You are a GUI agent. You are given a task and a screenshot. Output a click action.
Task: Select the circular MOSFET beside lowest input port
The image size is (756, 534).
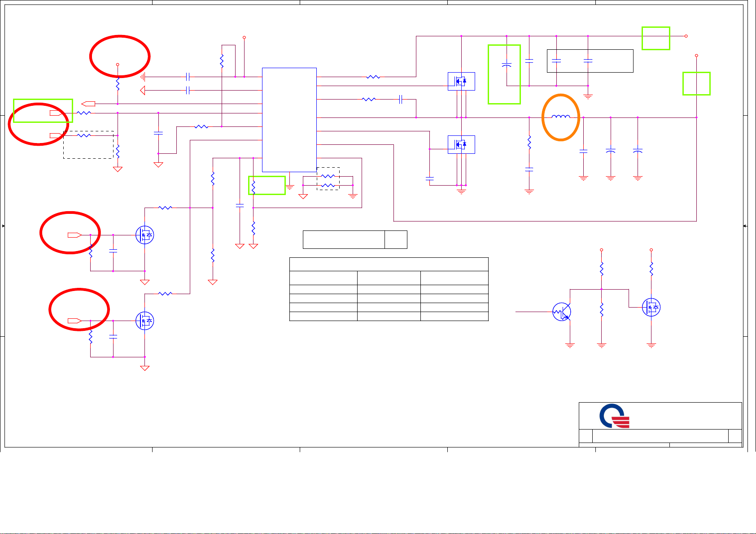[x=144, y=321]
